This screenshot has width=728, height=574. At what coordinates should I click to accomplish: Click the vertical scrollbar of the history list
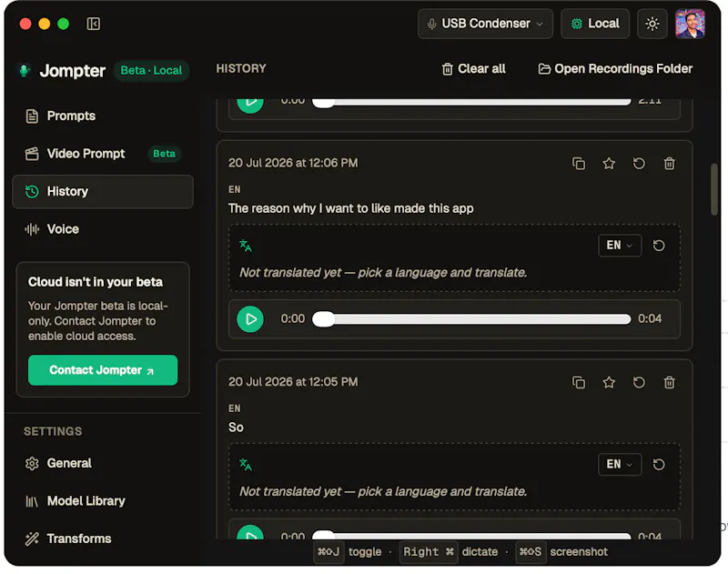click(714, 189)
